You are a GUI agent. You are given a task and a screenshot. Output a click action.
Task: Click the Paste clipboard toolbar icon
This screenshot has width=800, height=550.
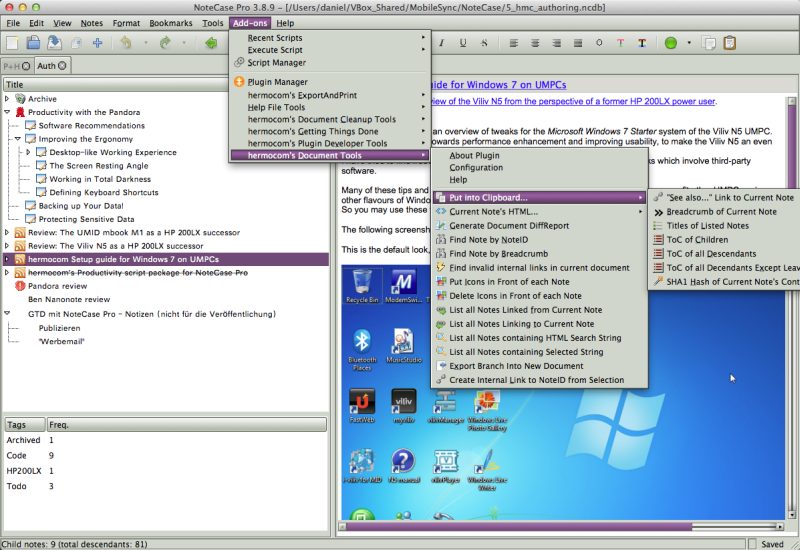point(730,43)
